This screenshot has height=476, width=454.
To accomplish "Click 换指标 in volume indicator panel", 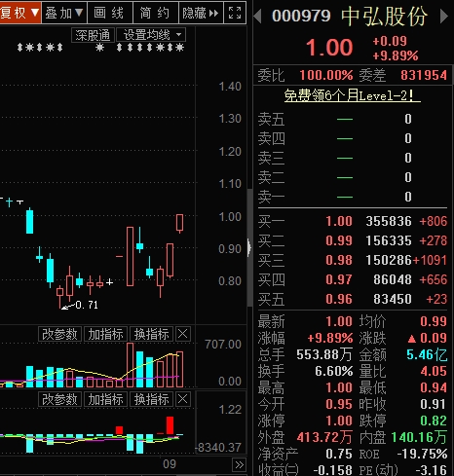I will [152, 334].
